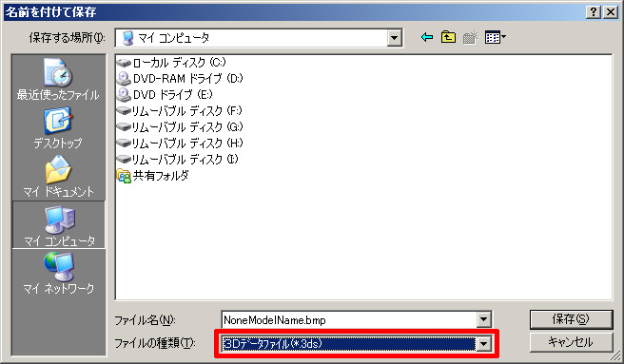Image resolution: width=624 pixels, height=364 pixels.
Task: Click the file name field NoneModelName.bmp
Action: [x=349, y=320]
